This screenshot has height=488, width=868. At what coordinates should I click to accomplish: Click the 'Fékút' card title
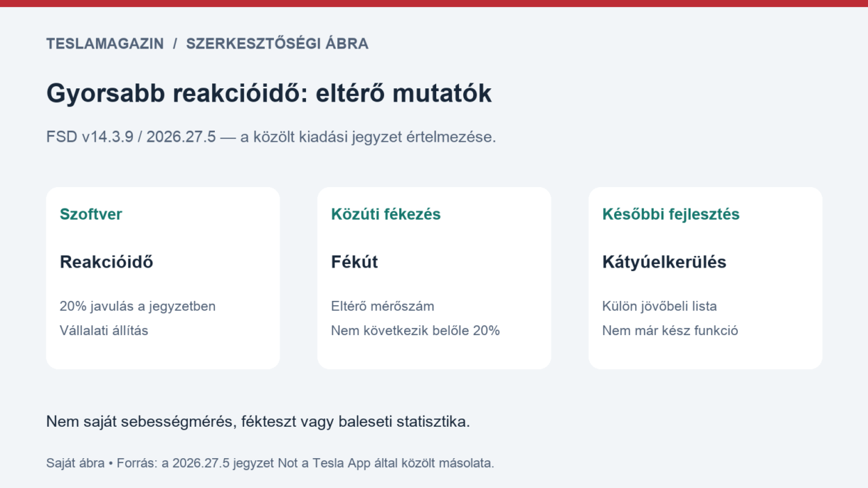(355, 262)
